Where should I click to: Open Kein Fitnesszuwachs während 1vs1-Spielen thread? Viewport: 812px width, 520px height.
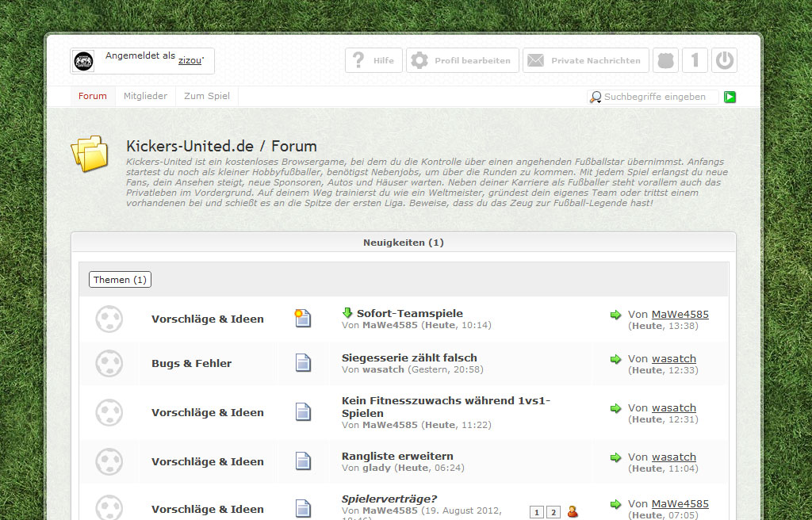coord(446,407)
